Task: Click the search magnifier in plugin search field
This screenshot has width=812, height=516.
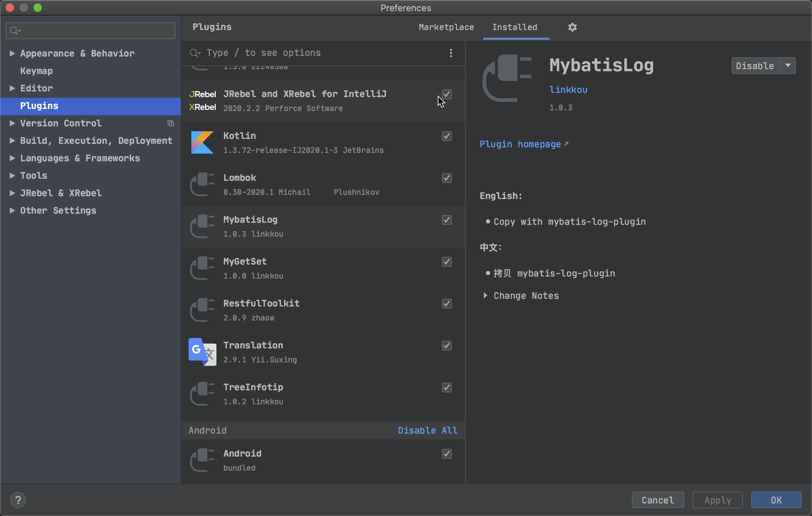Action: pyautogui.click(x=195, y=53)
